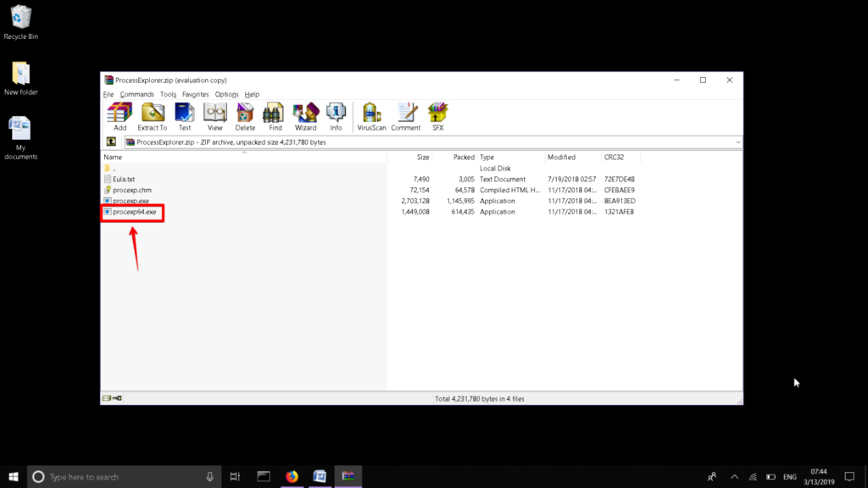This screenshot has height=488, width=868.
Task: Click the Extract To toolbar icon
Action: tap(153, 117)
